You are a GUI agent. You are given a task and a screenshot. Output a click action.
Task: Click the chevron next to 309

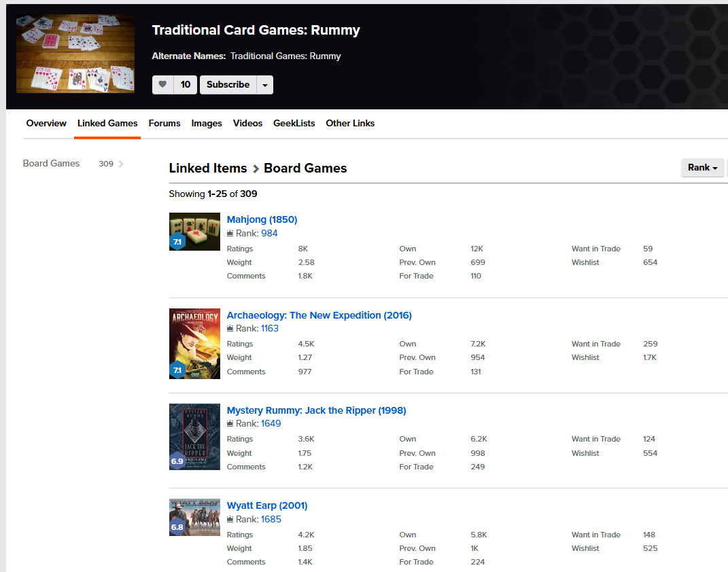pyautogui.click(x=121, y=164)
